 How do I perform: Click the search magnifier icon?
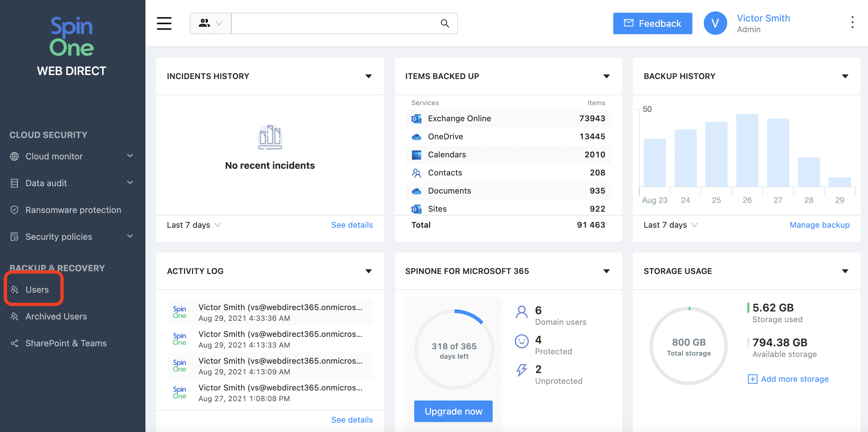pyautogui.click(x=444, y=23)
